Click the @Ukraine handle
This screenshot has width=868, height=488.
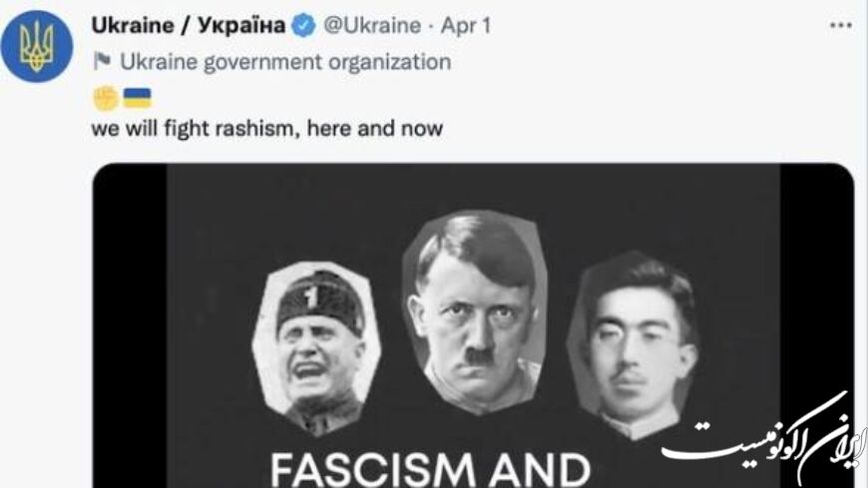pyautogui.click(x=372, y=26)
